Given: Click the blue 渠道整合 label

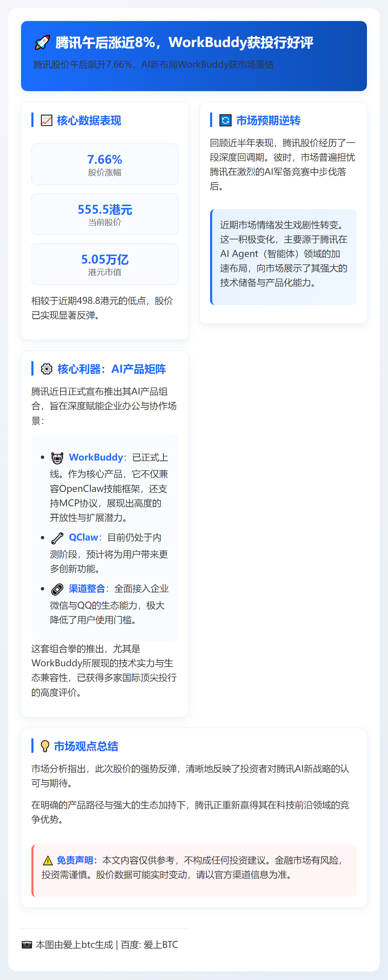Looking at the screenshot, I should 87,588.
